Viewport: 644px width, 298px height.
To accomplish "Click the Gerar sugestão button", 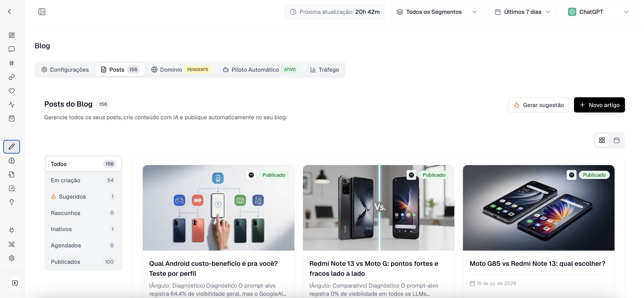I will [x=538, y=105].
